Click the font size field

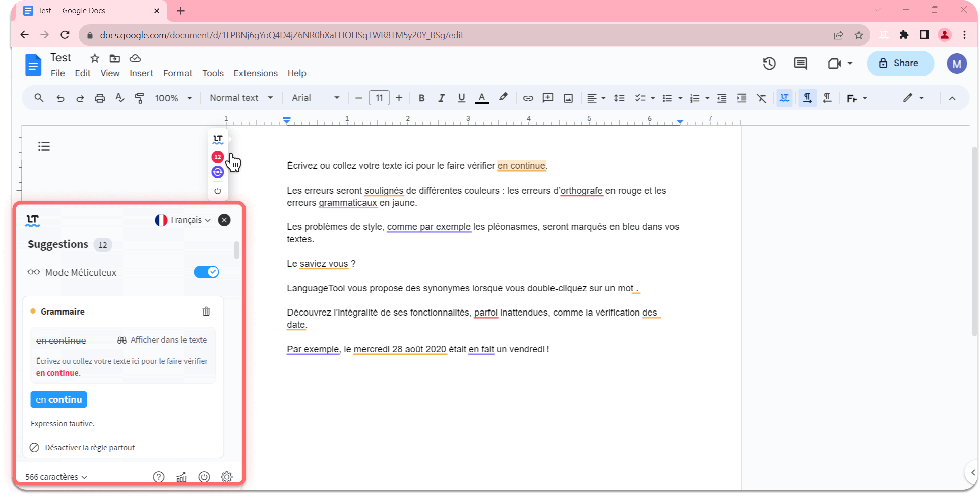[x=379, y=98]
